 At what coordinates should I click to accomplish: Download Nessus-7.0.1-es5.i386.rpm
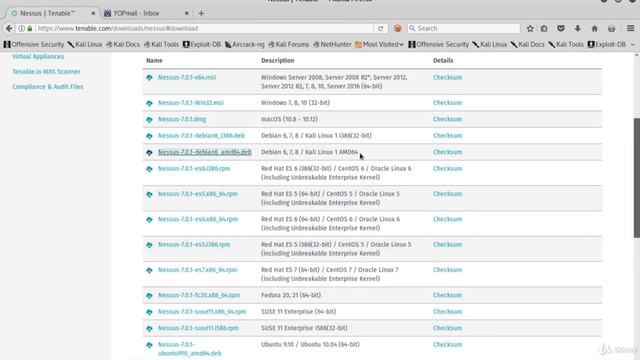pos(194,244)
